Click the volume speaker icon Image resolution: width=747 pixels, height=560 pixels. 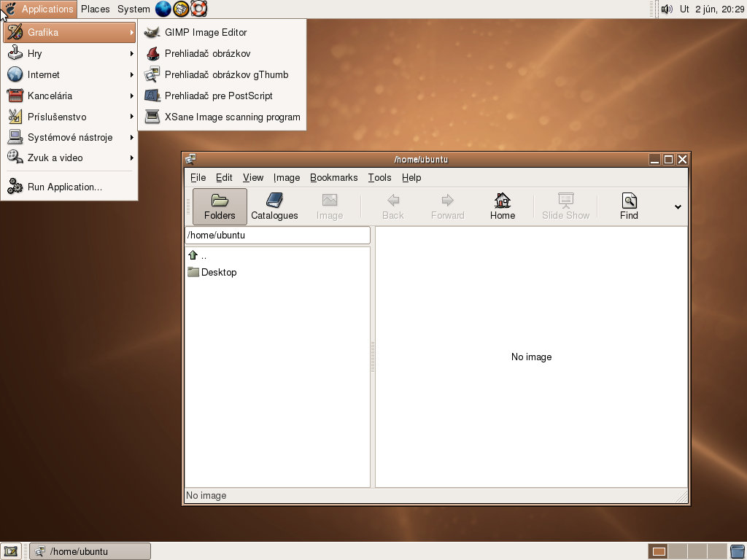(667, 9)
